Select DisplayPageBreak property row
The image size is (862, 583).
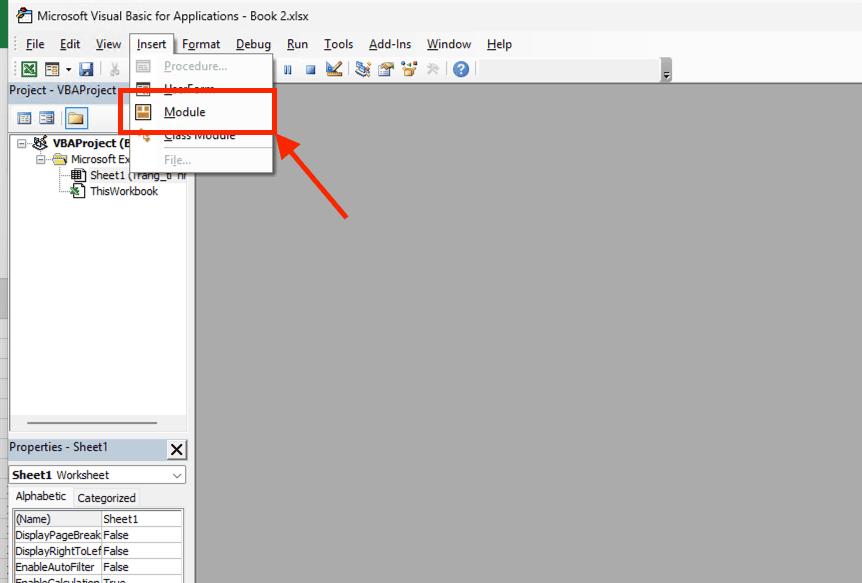[98, 535]
